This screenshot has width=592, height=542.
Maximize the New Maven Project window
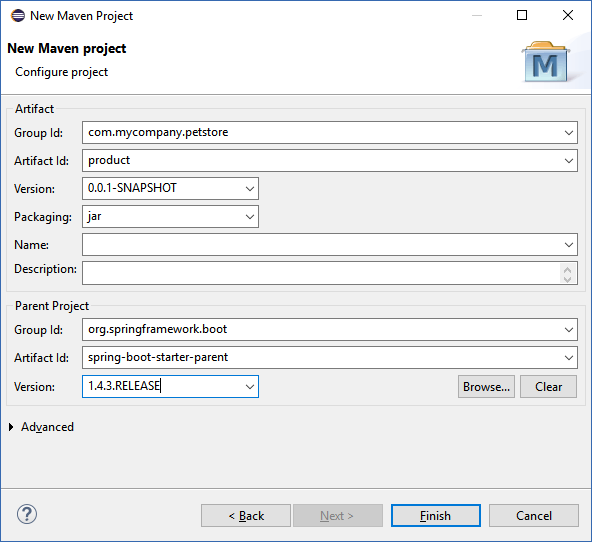click(x=522, y=15)
